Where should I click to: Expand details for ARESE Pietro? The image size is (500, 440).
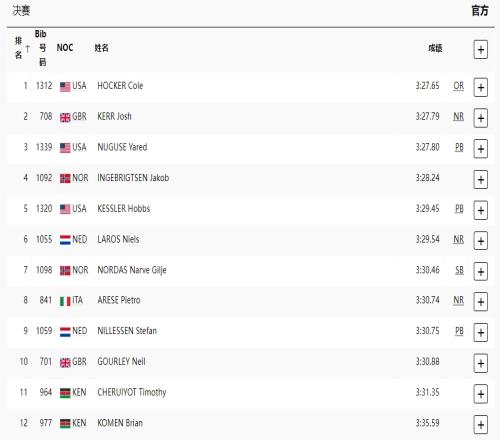click(481, 302)
